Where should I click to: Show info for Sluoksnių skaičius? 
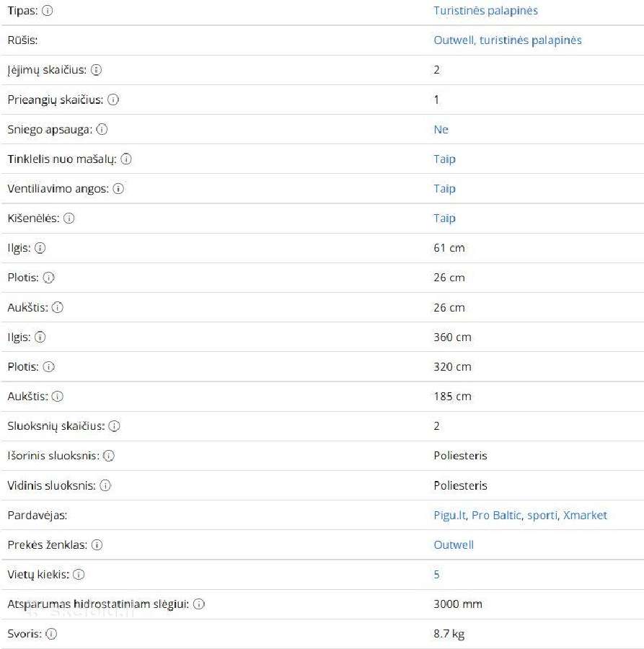pos(114,426)
